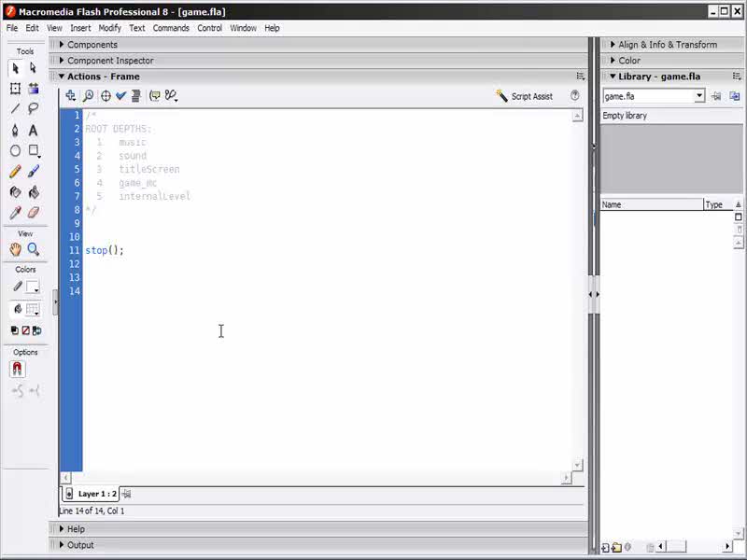Image resolution: width=747 pixels, height=560 pixels.
Task: Click the Find magnifier icon in Actions
Action: (x=88, y=96)
